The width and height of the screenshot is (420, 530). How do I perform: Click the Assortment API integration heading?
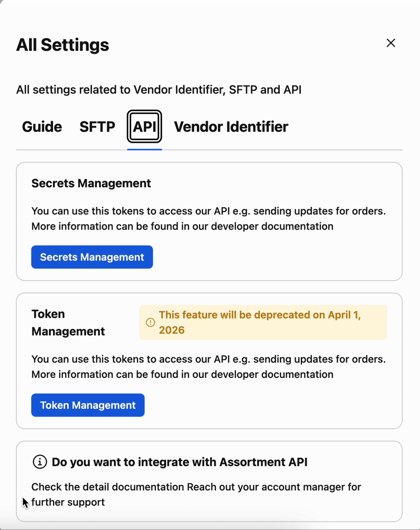click(180, 462)
